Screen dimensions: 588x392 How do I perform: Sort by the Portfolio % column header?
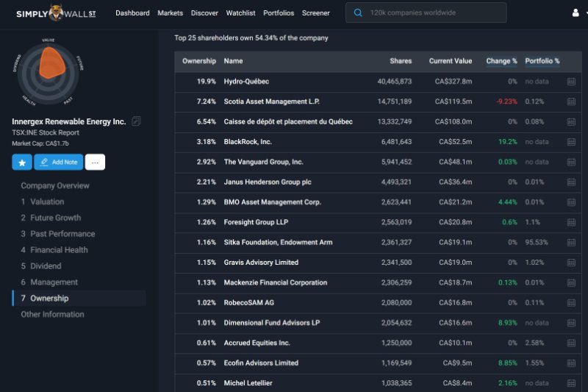pos(542,61)
